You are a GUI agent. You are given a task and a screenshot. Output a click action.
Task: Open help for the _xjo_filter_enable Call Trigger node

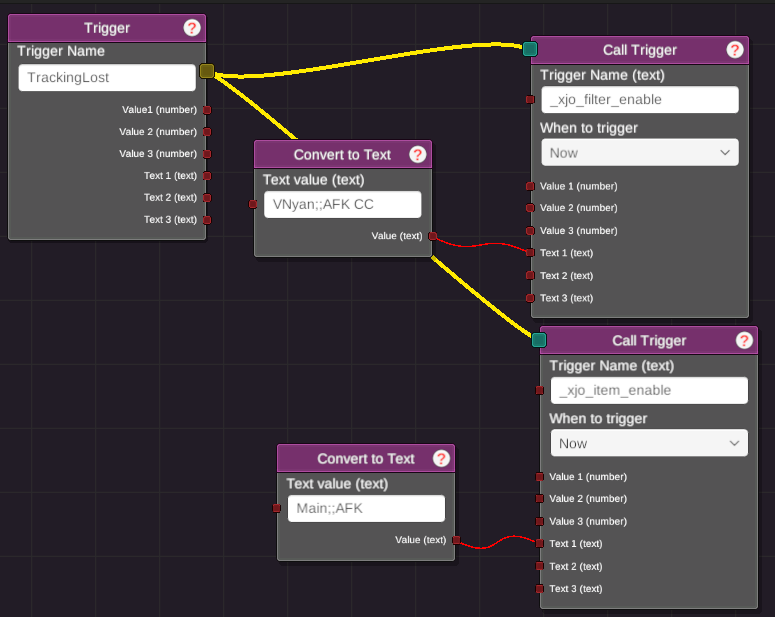tap(735, 49)
